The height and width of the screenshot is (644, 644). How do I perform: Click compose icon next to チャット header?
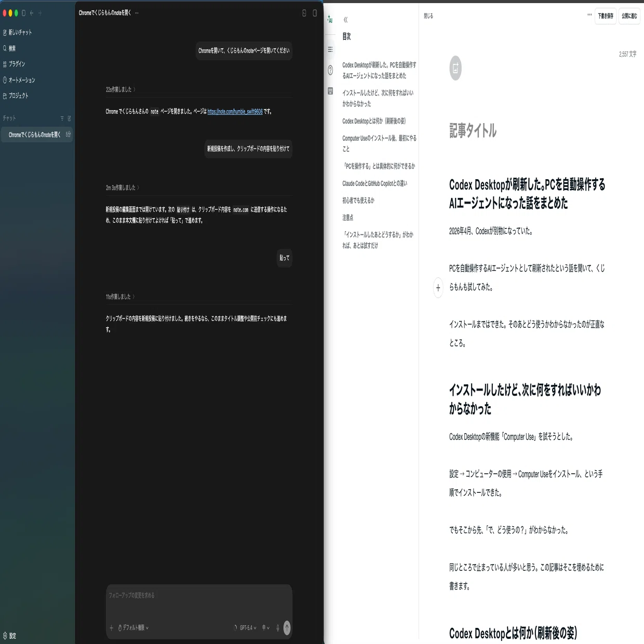(x=69, y=118)
